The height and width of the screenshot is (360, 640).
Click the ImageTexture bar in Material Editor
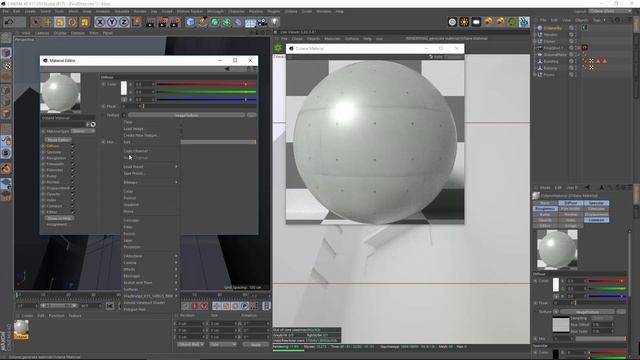point(187,116)
